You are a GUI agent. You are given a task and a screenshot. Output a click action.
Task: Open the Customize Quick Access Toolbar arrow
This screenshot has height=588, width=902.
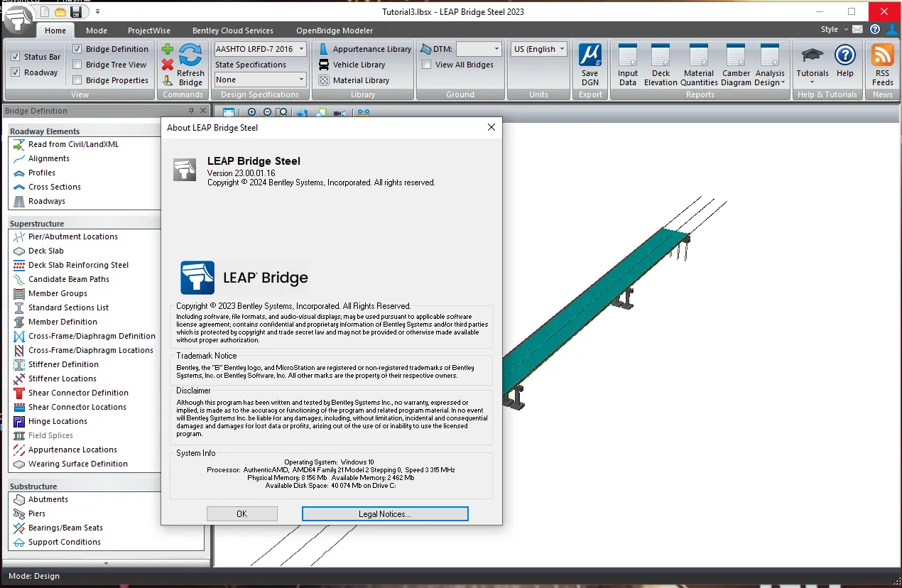tap(97, 11)
